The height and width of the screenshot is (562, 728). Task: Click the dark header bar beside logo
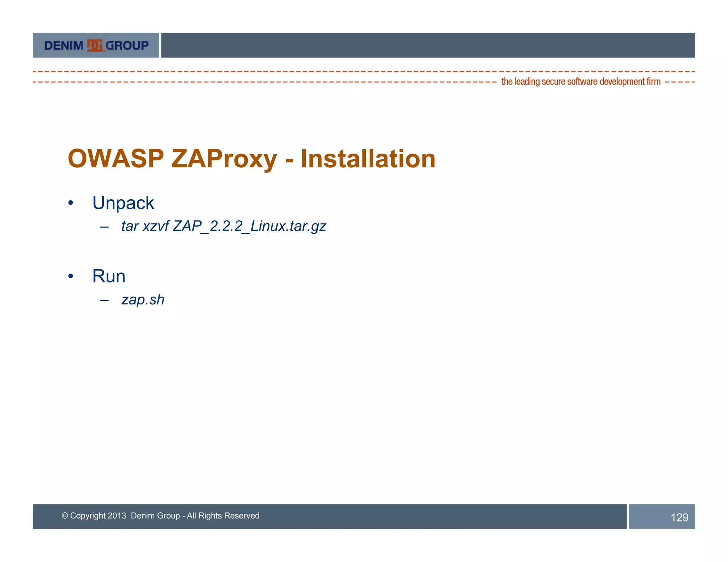coord(428,45)
